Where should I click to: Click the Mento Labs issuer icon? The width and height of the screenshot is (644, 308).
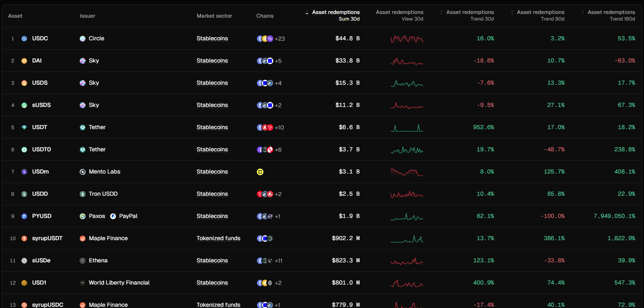[x=83, y=172]
